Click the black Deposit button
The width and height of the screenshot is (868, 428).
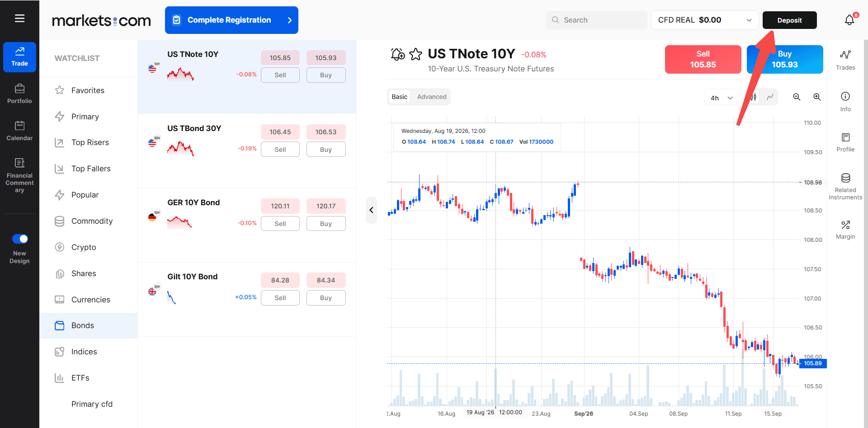point(789,20)
